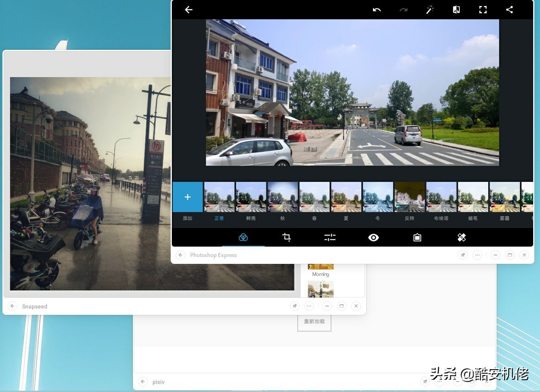Viewport: 540px width, 392px height.
Task: Choose the 冬 winter filter
Action: (378, 197)
